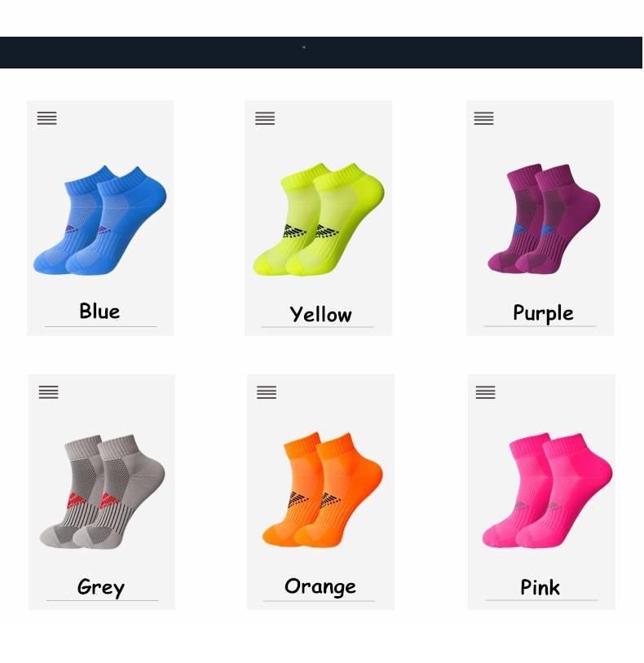
Task: Choose the Orange color label
Action: [x=320, y=587]
